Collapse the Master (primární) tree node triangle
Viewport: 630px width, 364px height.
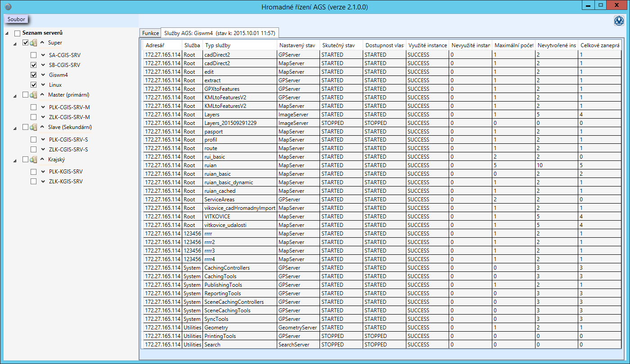(x=15, y=95)
